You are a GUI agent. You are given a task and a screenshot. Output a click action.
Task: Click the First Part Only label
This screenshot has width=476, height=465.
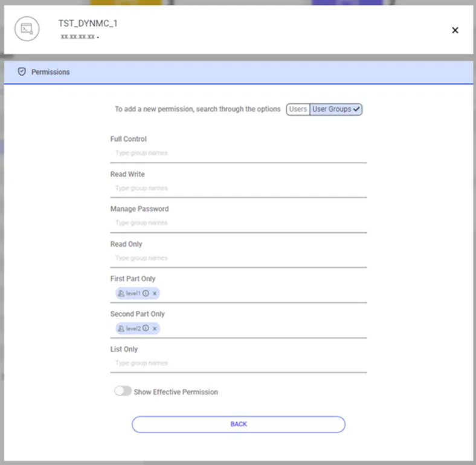[x=133, y=279]
